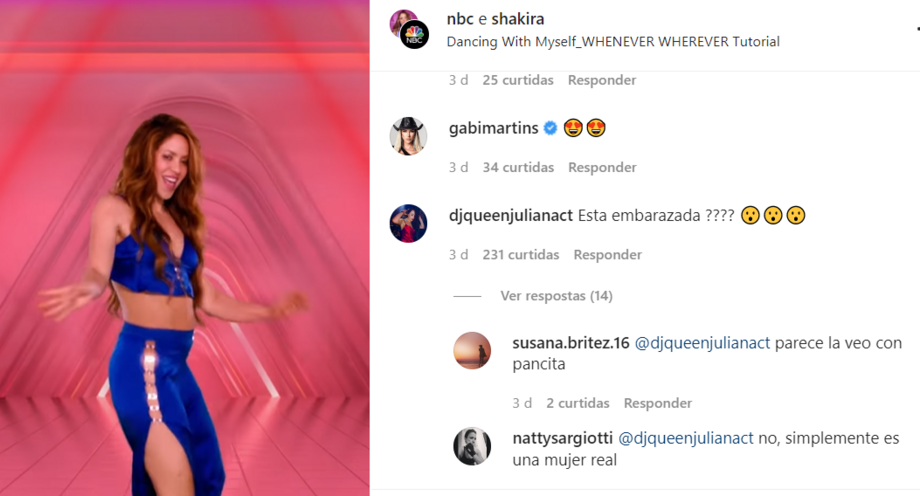Image resolution: width=920 pixels, height=496 pixels.
Task: Open susana.britez.16 profile picture
Action: click(x=472, y=351)
